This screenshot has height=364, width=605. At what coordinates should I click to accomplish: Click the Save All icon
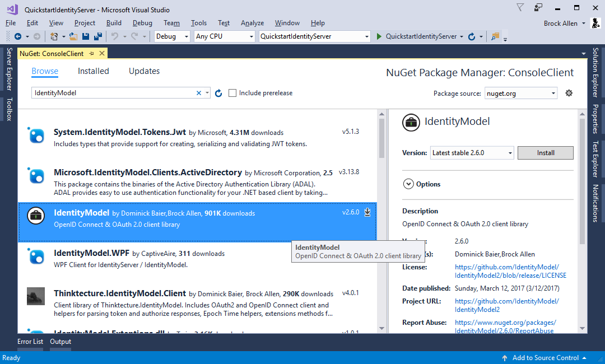point(98,36)
